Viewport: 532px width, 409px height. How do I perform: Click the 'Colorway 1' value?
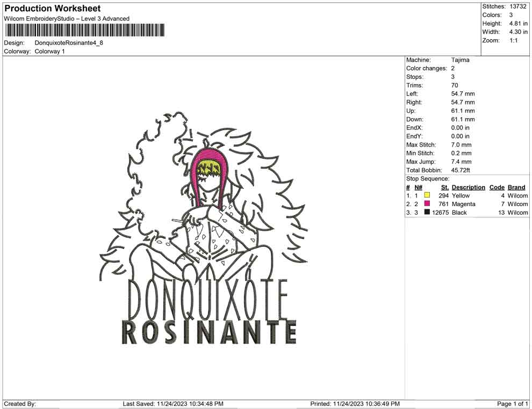49,52
